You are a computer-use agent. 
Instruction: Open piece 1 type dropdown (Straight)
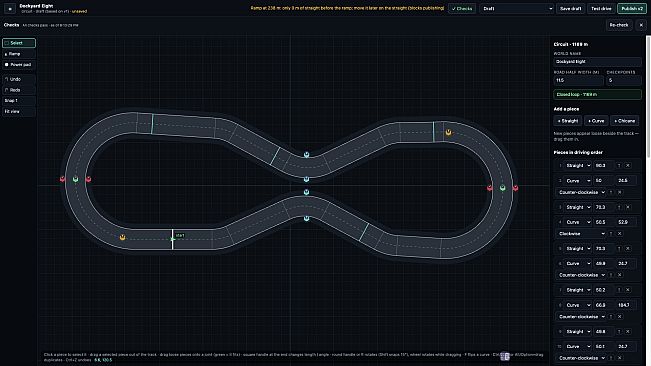click(x=578, y=166)
